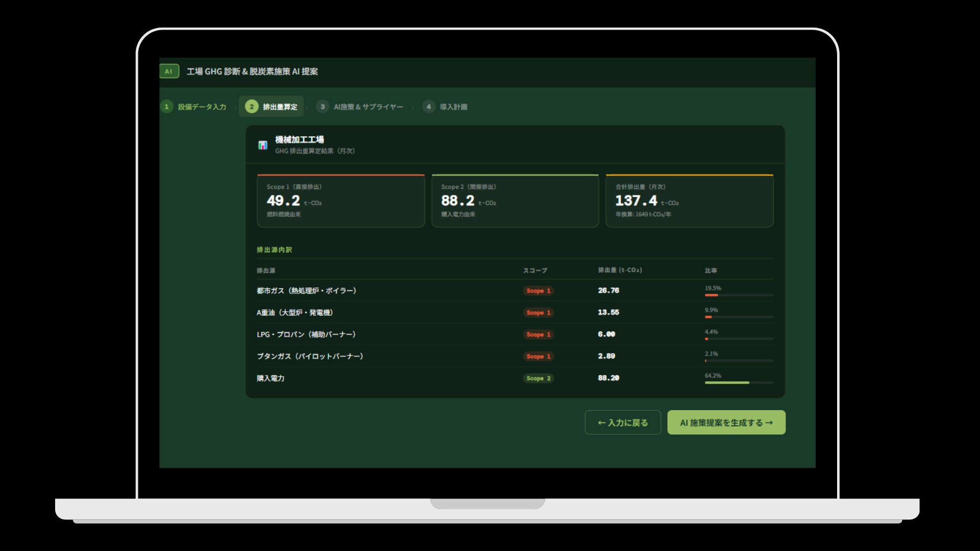Click the 購入電力由来 caption

click(x=458, y=214)
